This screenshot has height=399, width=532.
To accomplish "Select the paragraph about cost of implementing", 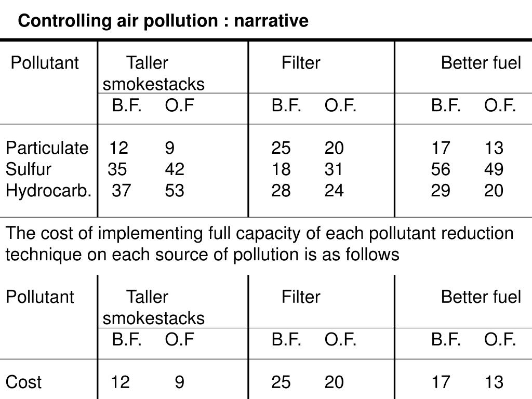I will click(x=260, y=244).
